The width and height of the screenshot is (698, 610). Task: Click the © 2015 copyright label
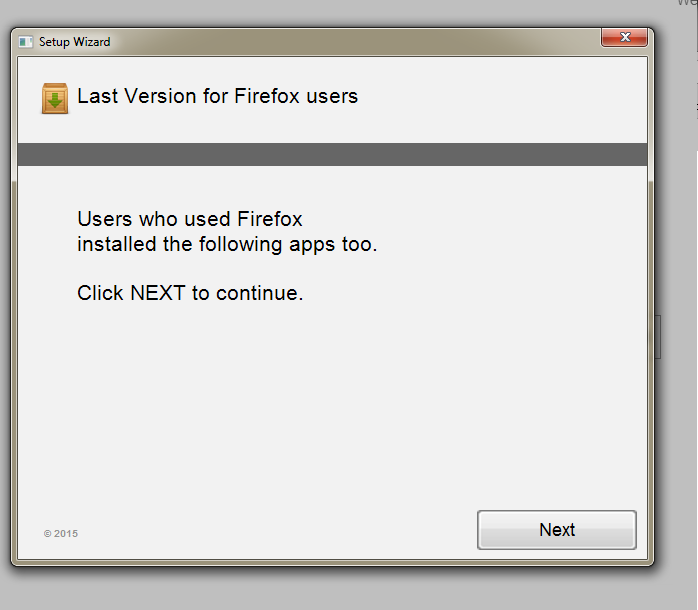click(61, 533)
